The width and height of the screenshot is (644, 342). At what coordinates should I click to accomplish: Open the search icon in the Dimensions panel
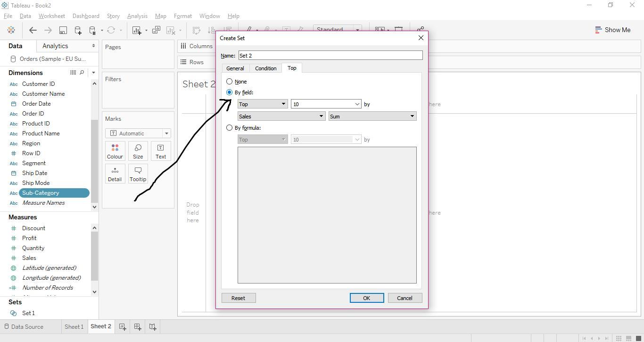tap(82, 72)
